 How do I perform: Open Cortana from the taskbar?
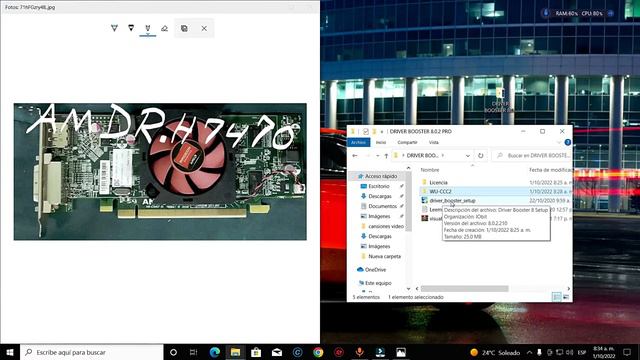coord(173,352)
